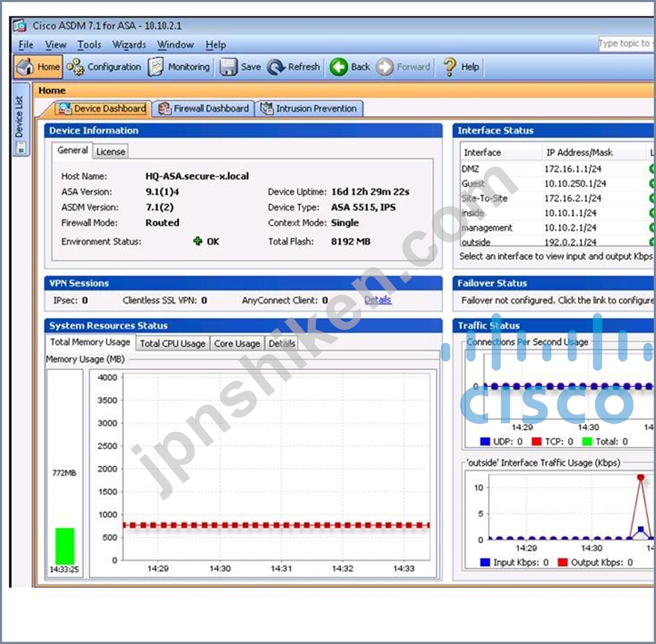Open the Window menu
This screenshot has height=644, width=656.
point(176,44)
